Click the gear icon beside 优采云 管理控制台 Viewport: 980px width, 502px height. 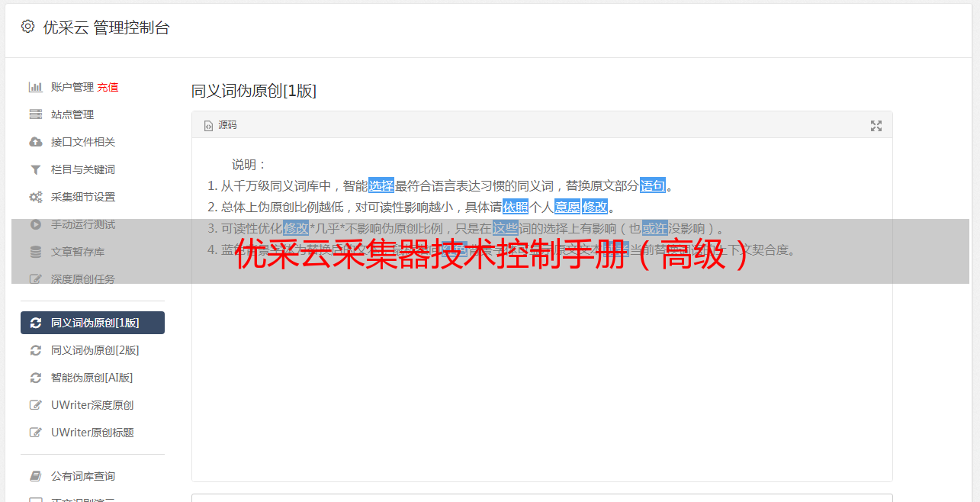click(x=28, y=27)
